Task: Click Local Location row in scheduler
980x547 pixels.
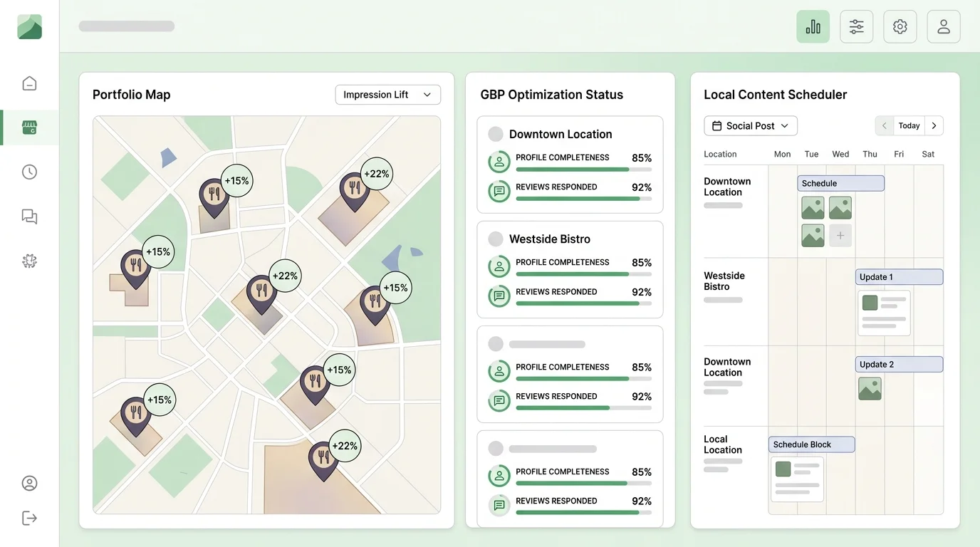Action: tap(823, 470)
